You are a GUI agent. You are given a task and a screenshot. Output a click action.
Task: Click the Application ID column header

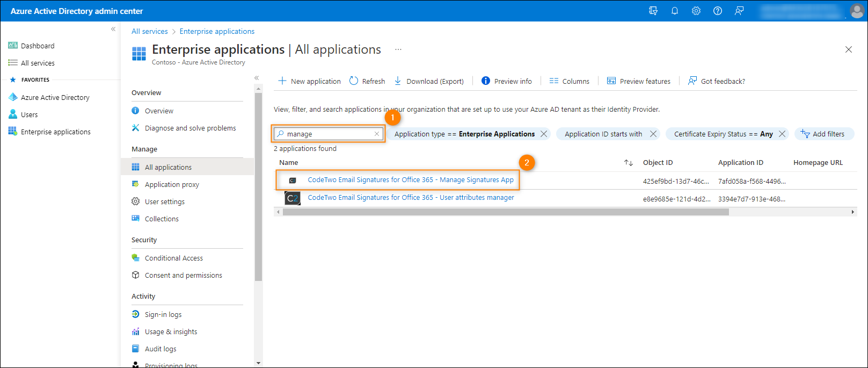(x=741, y=163)
